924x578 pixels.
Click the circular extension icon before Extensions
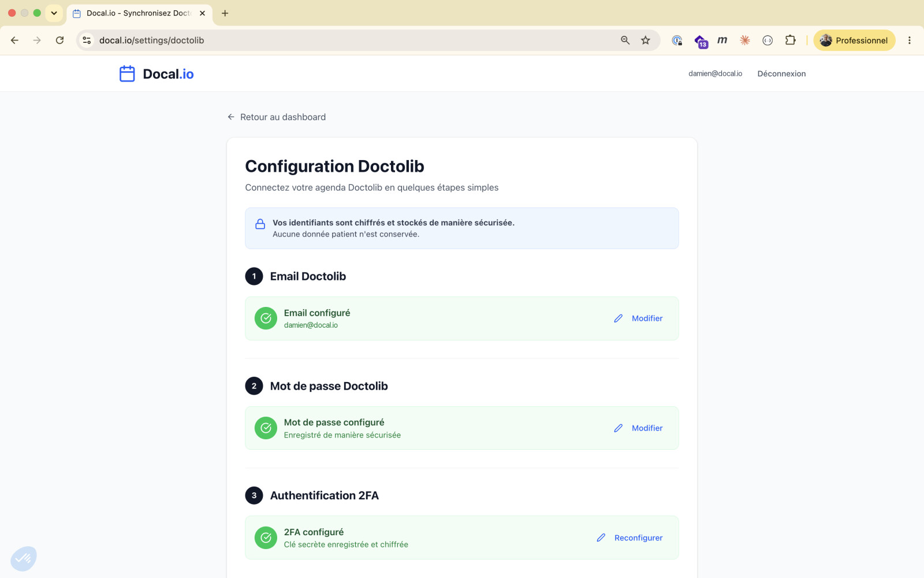767,40
